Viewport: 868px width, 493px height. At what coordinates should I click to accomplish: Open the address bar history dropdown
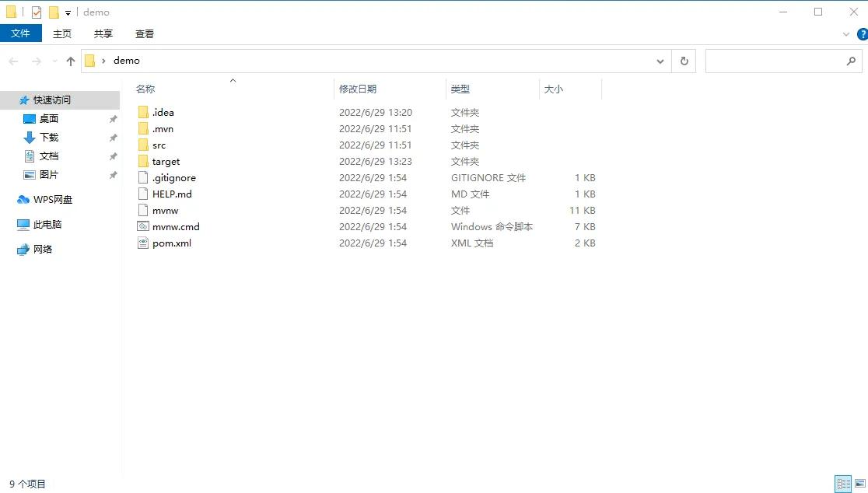[660, 61]
